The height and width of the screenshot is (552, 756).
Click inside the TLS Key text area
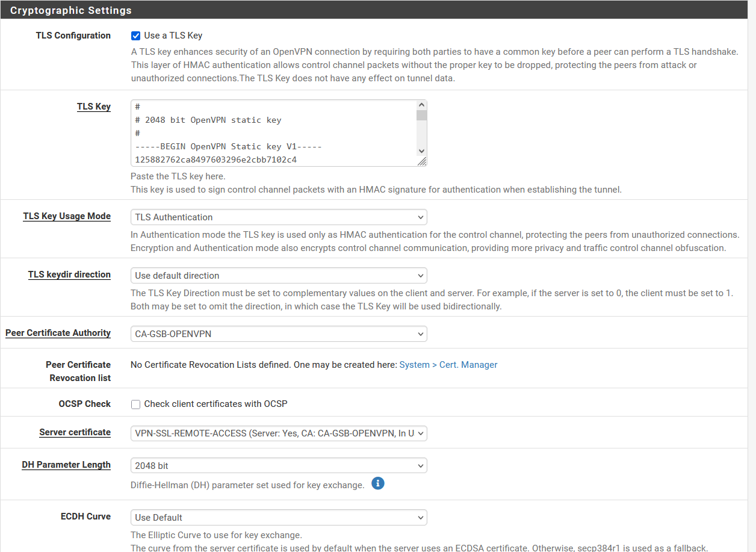[x=271, y=132]
